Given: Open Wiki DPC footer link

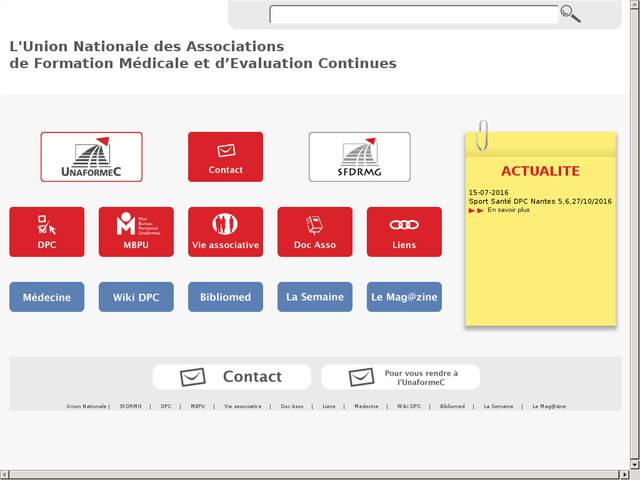Looking at the screenshot, I should [409, 406].
